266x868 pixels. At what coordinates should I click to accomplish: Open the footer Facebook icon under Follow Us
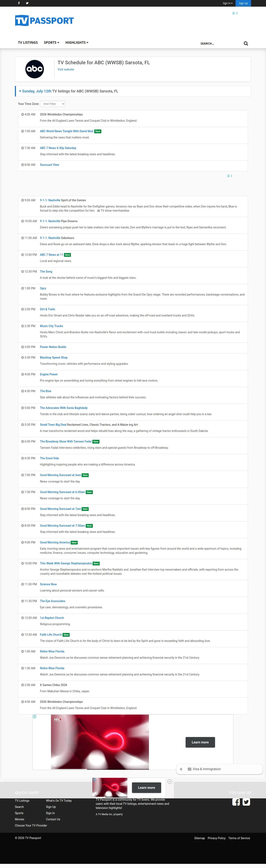click(x=236, y=802)
